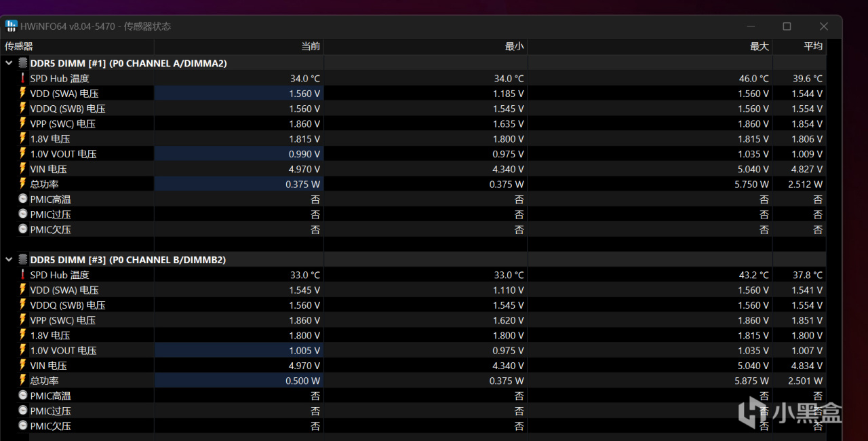Select lightning icon of DIMM [#3] VDDQ (SWB) 电压
This screenshot has height=441, width=868.
click(x=23, y=305)
